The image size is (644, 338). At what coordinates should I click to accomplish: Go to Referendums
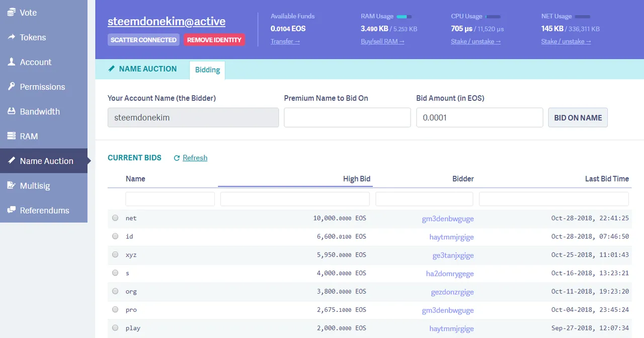pyautogui.click(x=44, y=210)
